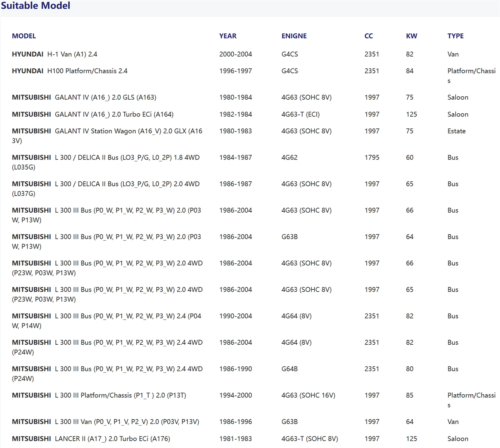The height and width of the screenshot is (448, 500).
Task: Select L 300 III Van 2.0 (P03V, P13V) model
Action: coord(106,422)
